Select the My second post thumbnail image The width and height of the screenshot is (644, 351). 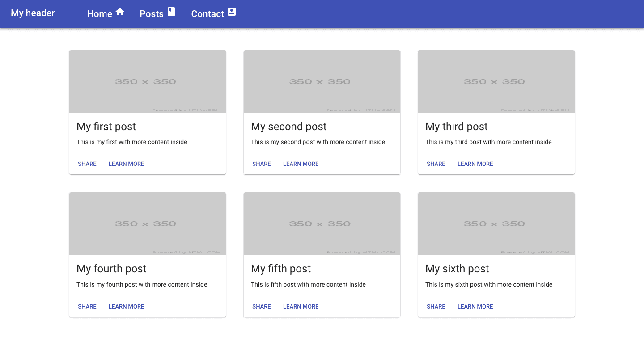point(322,81)
